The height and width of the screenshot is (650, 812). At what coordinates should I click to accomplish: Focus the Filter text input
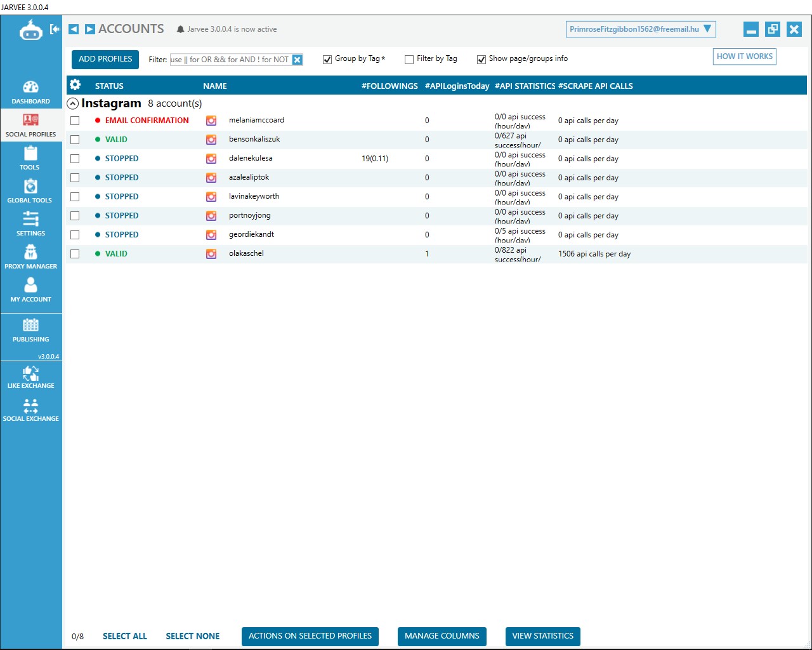pos(230,60)
